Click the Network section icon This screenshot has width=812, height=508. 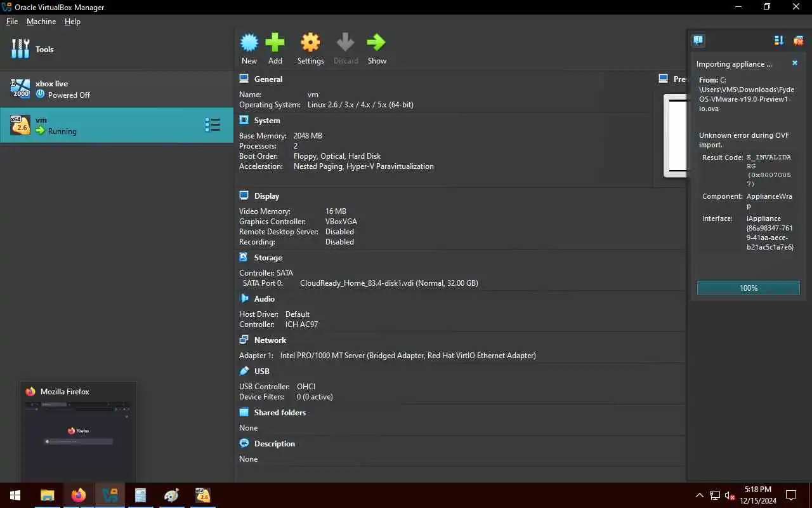coord(244,340)
